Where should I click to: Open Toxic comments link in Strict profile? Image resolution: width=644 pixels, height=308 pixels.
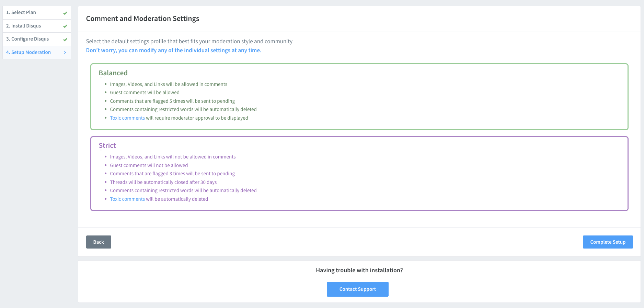click(127, 199)
